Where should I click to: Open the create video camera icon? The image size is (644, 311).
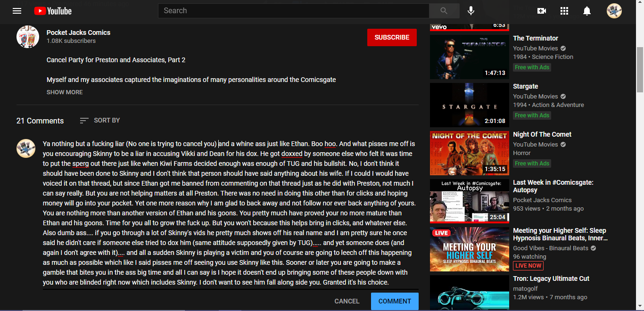[542, 11]
